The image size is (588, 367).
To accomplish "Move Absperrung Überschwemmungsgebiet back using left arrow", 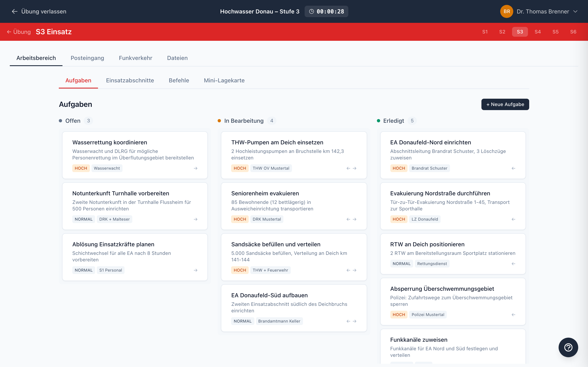I will (x=513, y=314).
